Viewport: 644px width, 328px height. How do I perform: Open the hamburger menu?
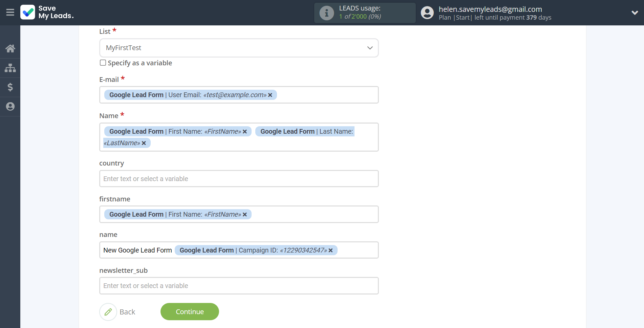pos(10,13)
